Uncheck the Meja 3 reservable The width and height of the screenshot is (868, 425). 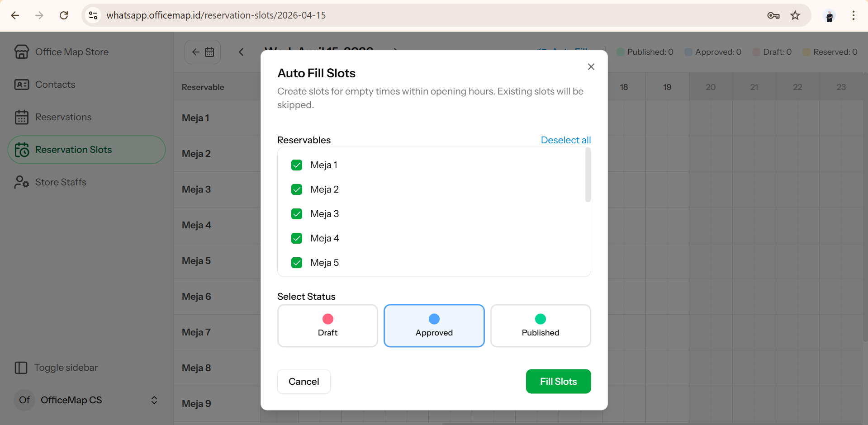pyautogui.click(x=297, y=213)
